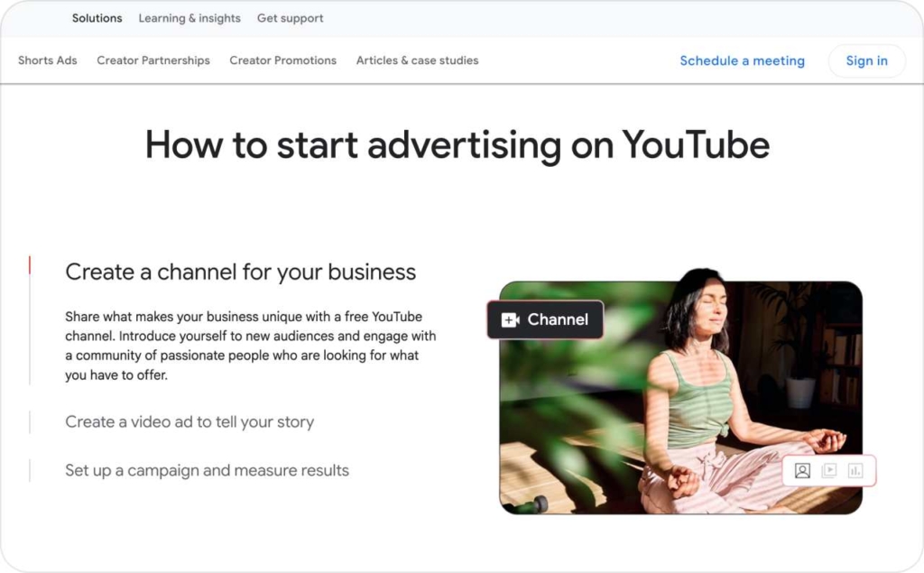Collapse 'Create a channel for your business' section
This screenshot has height=573, width=924.
pyautogui.click(x=240, y=272)
